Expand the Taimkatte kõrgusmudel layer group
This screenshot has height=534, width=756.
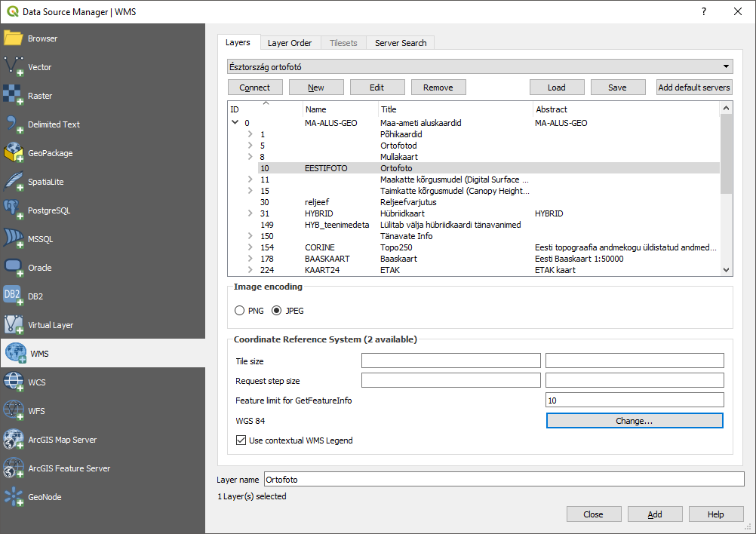click(250, 190)
